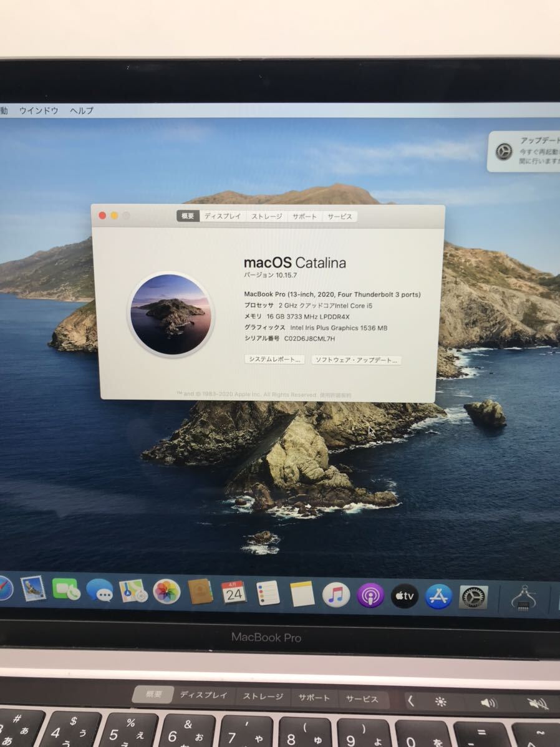Open the サービス tab
This screenshot has width=560, height=747.
(340, 217)
